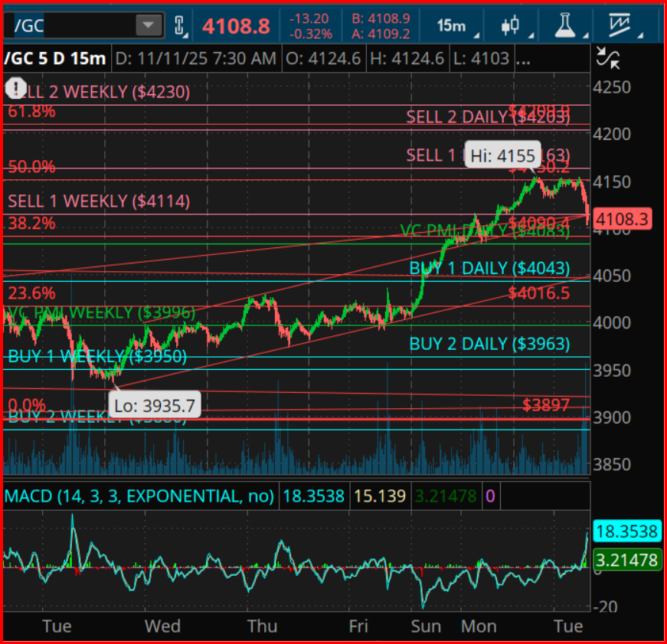Open the Studies beaker icon
Image resolution: width=667 pixels, height=644 pixels.
pyautogui.click(x=564, y=25)
